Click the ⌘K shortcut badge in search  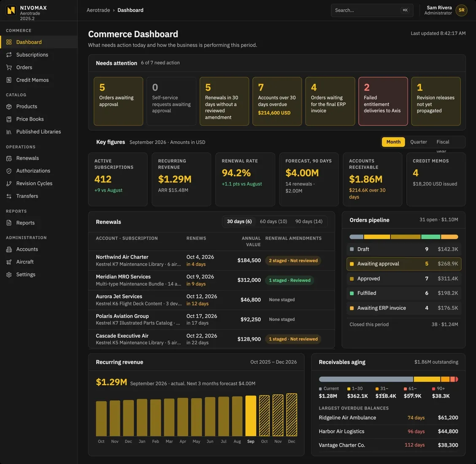tap(405, 10)
